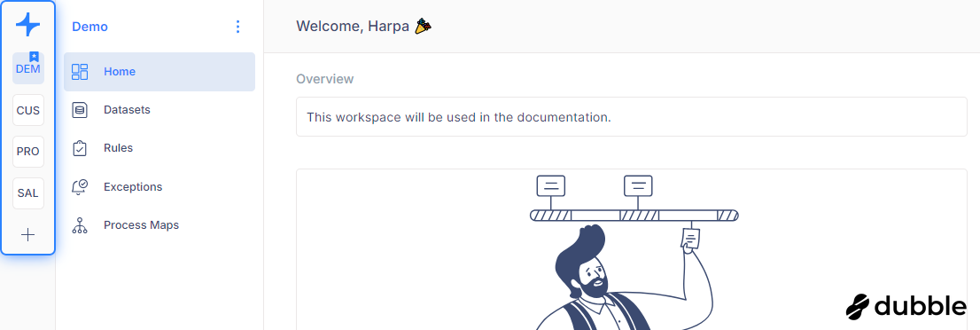
Task: Click the Demo workspace title
Action: pos(90,27)
